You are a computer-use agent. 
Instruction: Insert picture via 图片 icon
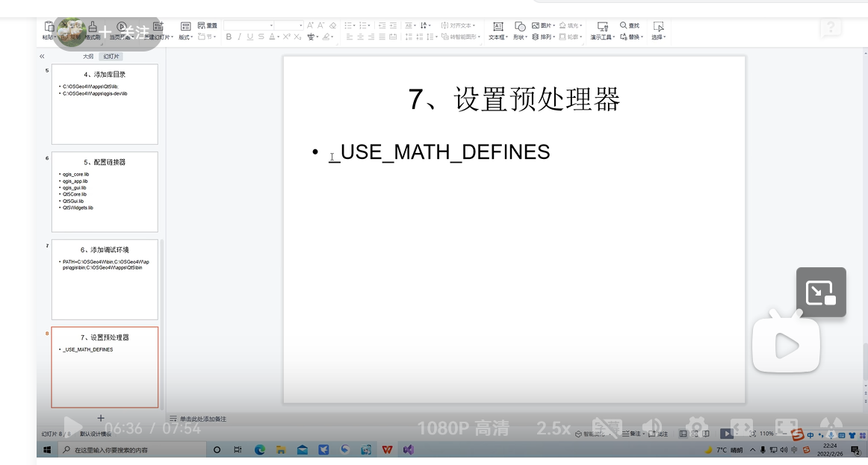pos(543,25)
